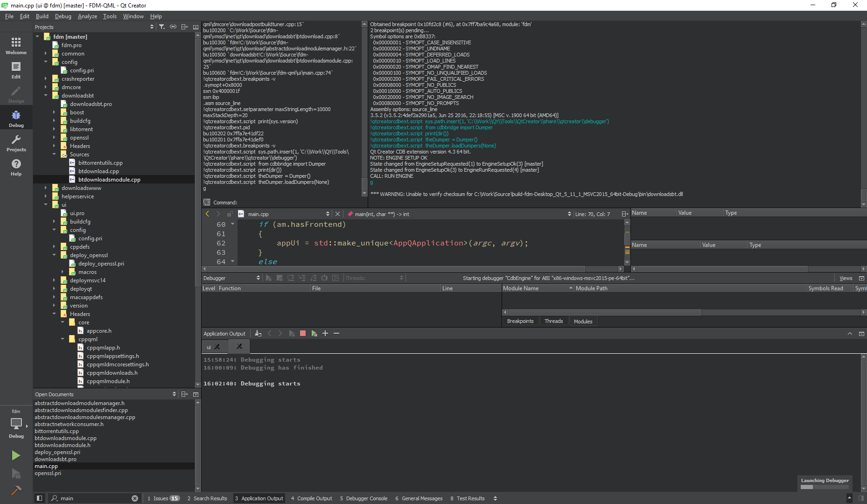The image size is (867, 504).
Task: Click the Step Into icon in debugger toolbar
Action: tap(302, 278)
